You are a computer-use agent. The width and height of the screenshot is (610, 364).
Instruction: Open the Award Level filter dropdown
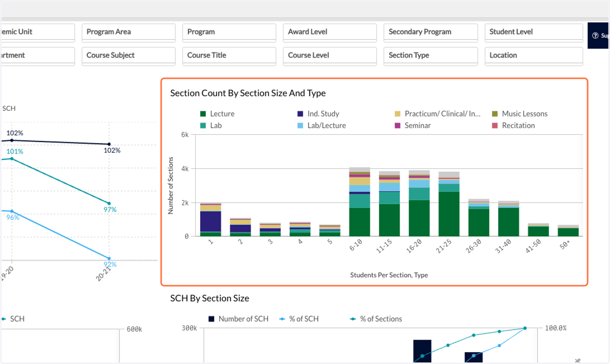pos(329,32)
